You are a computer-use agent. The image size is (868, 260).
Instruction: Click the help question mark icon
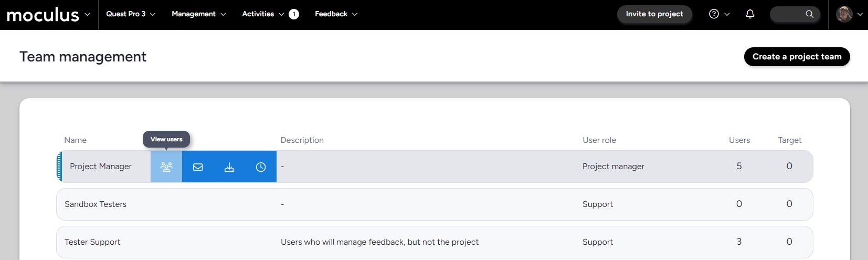(x=714, y=14)
